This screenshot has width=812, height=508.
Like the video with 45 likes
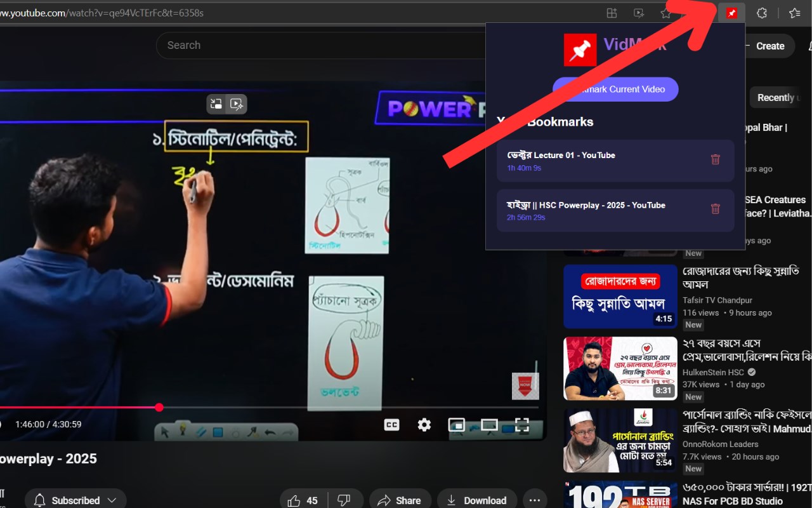(x=303, y=500)
